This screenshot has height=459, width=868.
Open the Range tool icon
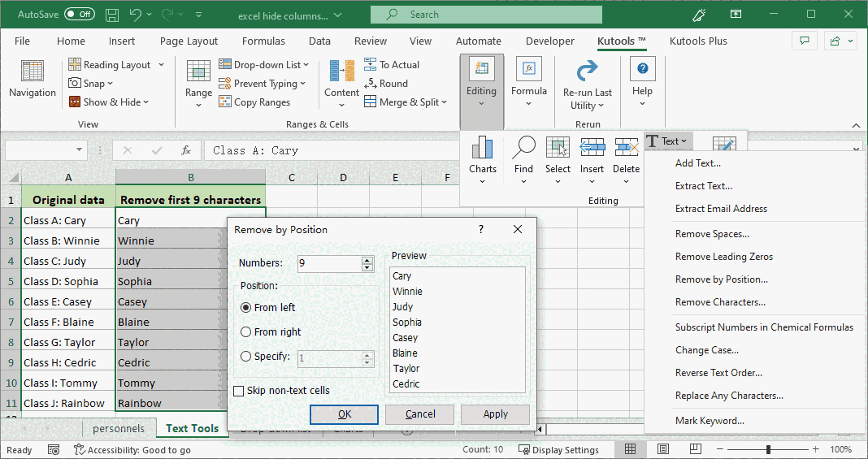198,71
